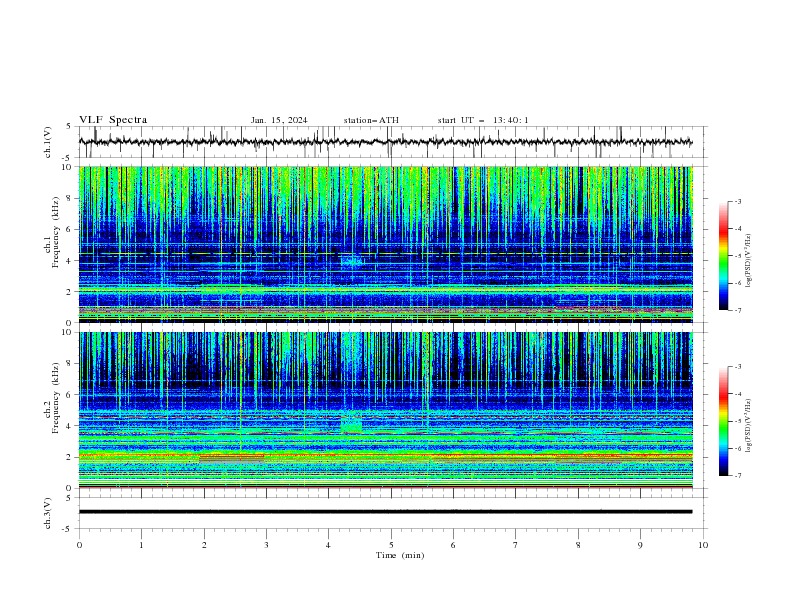Click the time axis tick label '0'
The height and width of the screenshot is (612, 792).
pos(79,545)
